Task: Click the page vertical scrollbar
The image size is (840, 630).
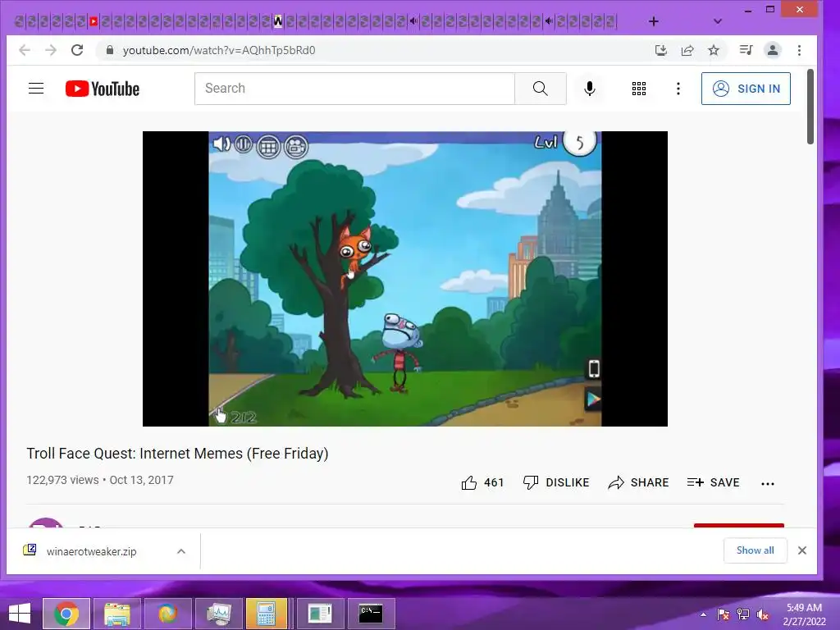Action: (810, 107)
